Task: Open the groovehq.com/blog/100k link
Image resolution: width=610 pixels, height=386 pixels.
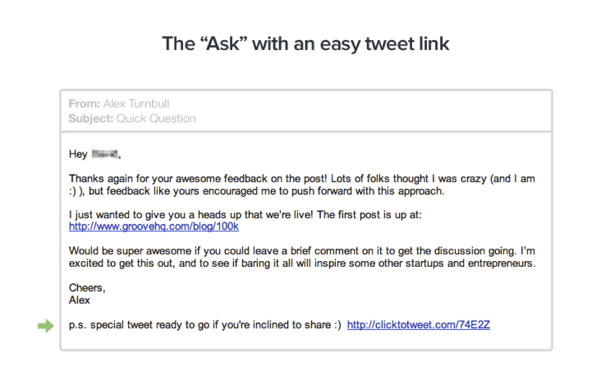Action: point(154,226)
